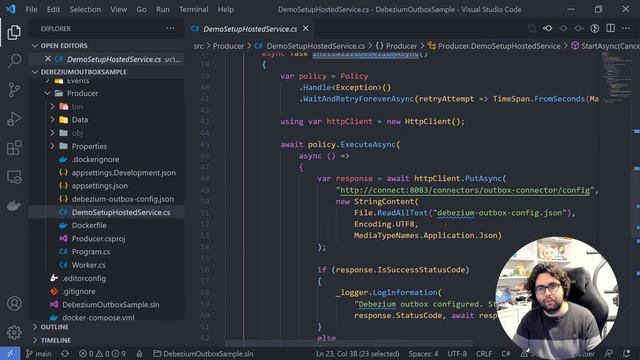Click the connector config URL in code

[465, 190]
